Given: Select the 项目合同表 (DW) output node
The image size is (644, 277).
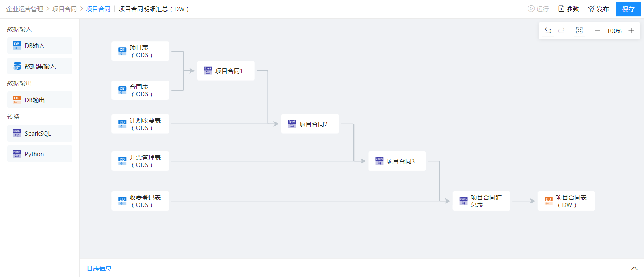Looking at the screenshot, I should point(566,201).
